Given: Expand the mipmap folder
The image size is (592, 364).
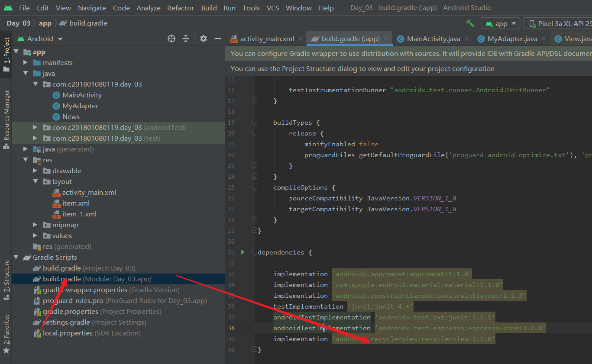Looking at the screenshot, I should (x=36, y=225).
